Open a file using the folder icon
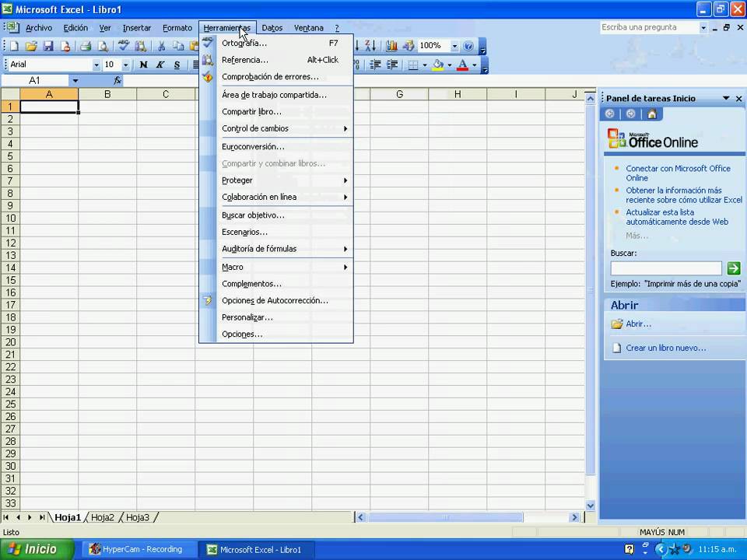747x560 pixels. point(31,46)
